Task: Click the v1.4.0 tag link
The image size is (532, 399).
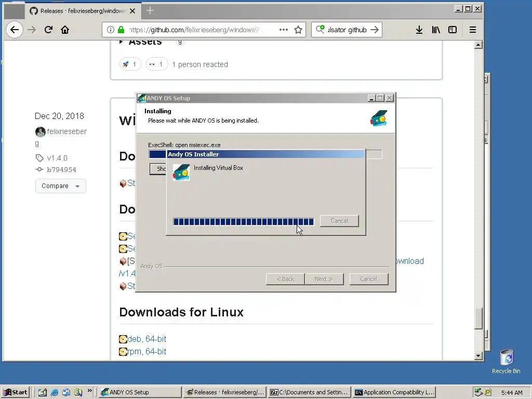Action: (x=57, y=158)
